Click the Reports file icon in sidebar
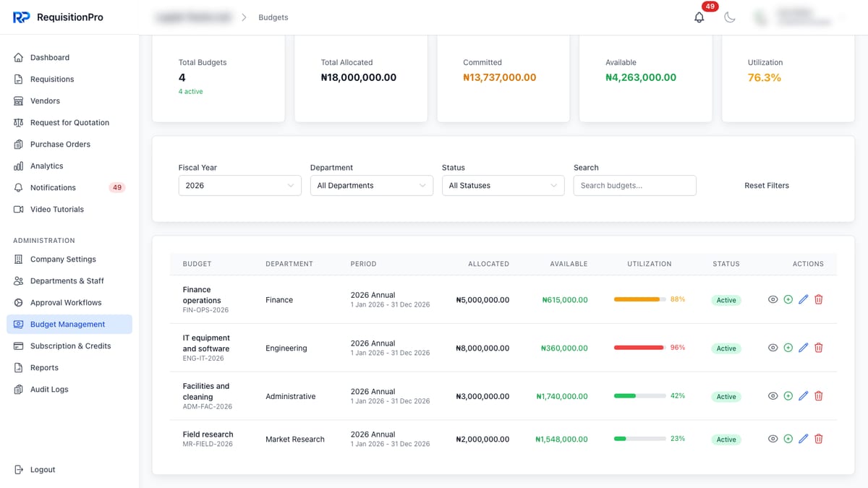The image size is (868, 488). pos(19,368)
